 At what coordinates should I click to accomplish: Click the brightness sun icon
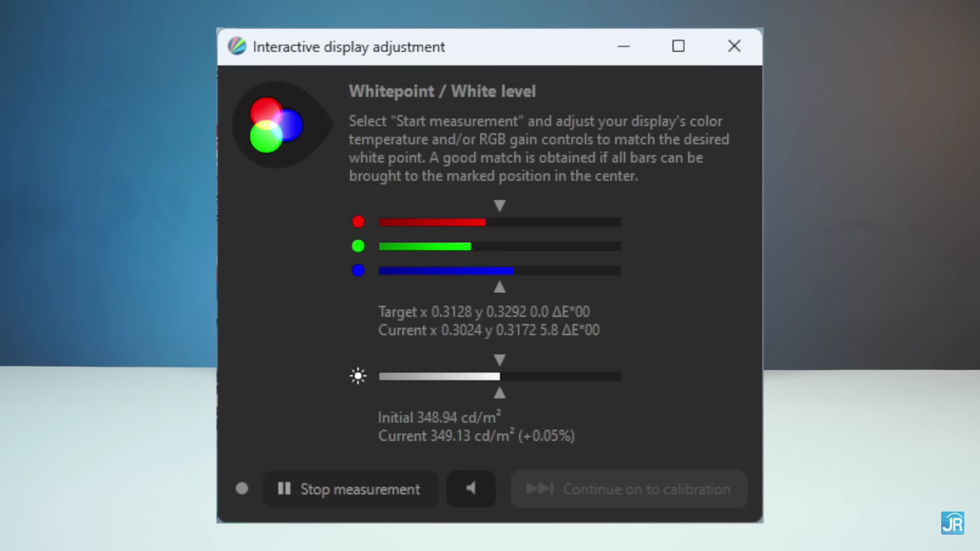pyautogui.click(x=358, y=377)
